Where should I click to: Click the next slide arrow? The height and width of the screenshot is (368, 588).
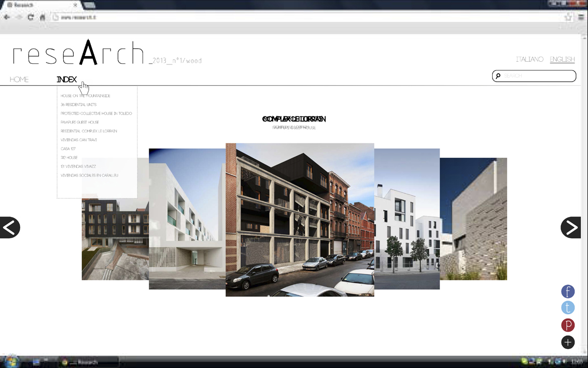[x=570, y=227]
